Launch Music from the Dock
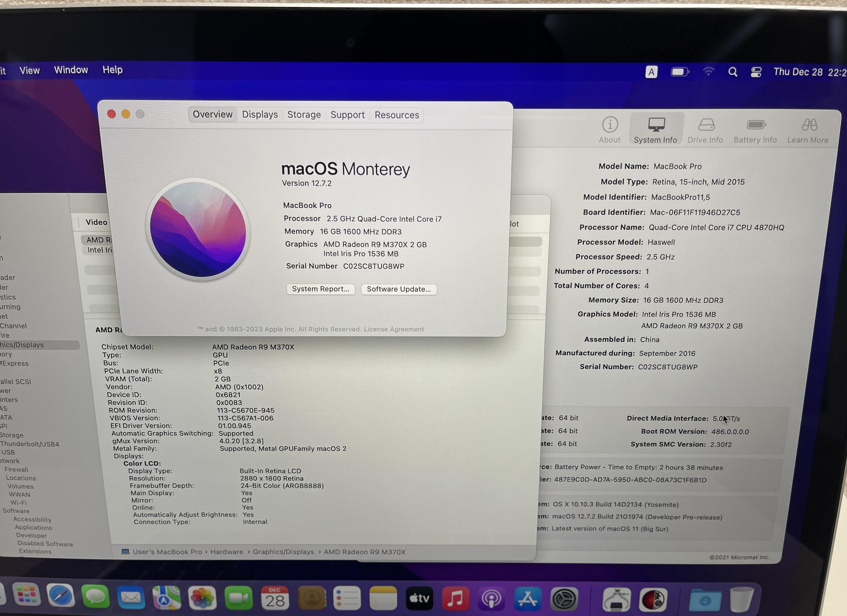847x616 pixels. [x=455, y=599]
